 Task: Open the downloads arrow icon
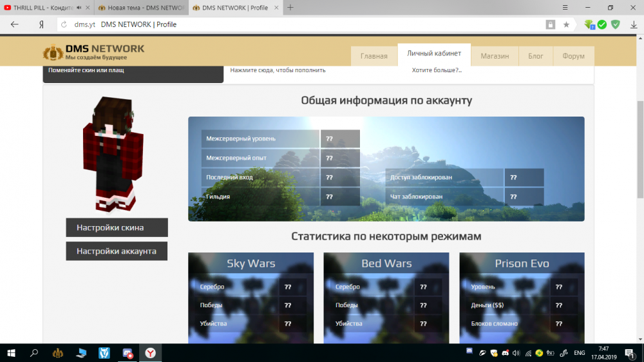click(633, 24)
